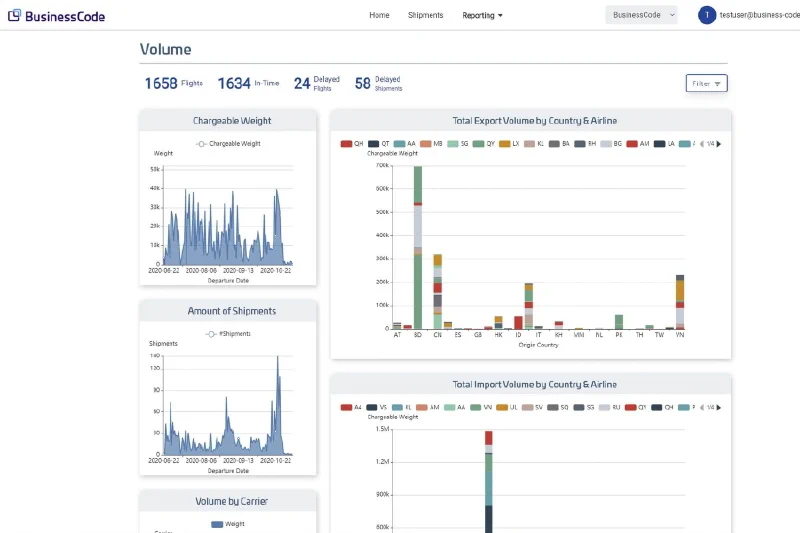Click the #Shipments legend marker
Viewport: 800px width, 533px height.
coord(211,334)
